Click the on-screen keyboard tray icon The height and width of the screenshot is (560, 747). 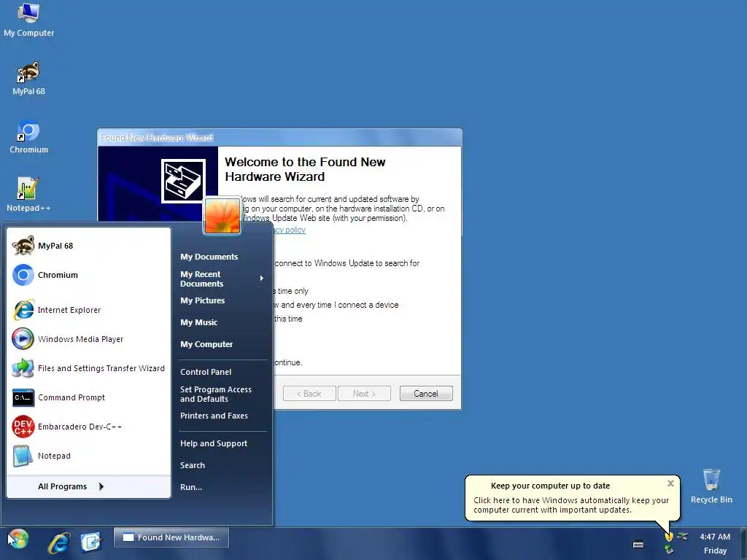638,544
